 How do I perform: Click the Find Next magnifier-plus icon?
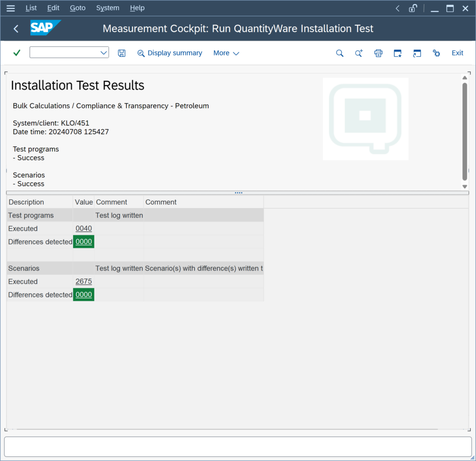359,53
